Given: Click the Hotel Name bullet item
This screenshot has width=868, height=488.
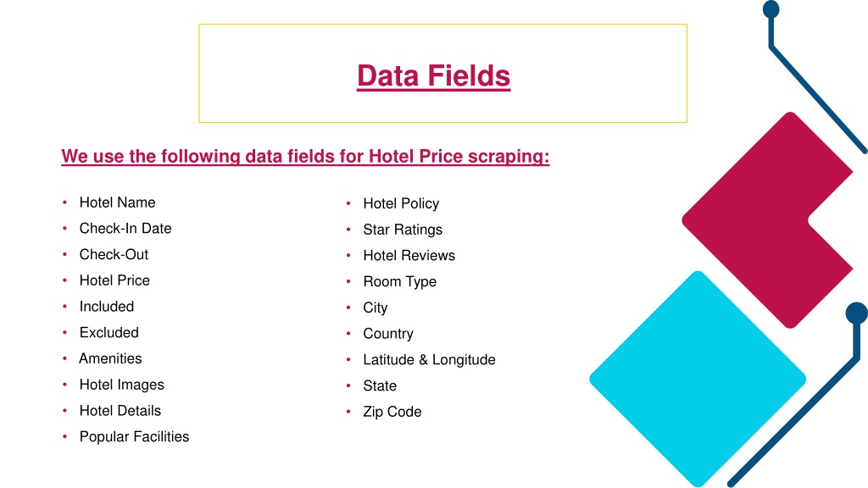Looking at the screenshot, I should [117, 202].
